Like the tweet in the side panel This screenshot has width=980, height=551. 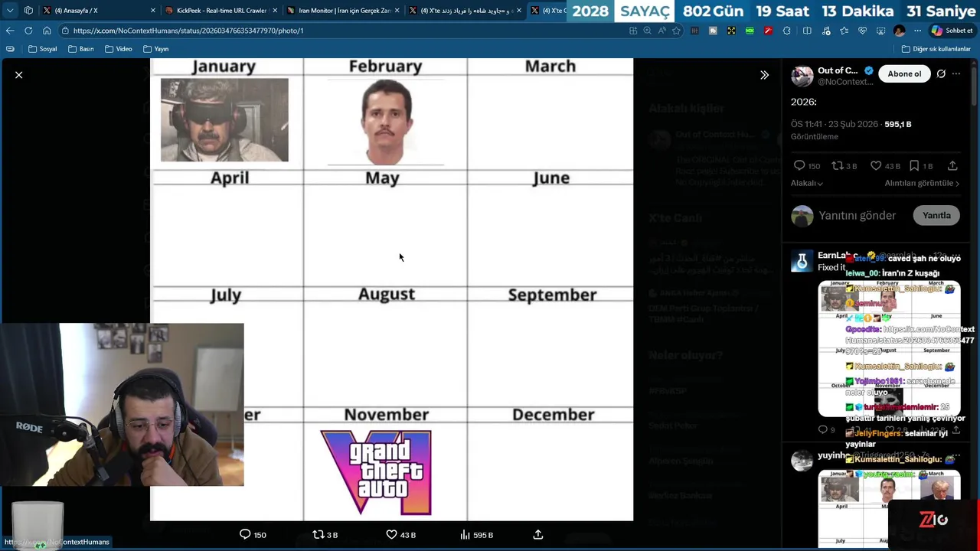coord(876,165)
